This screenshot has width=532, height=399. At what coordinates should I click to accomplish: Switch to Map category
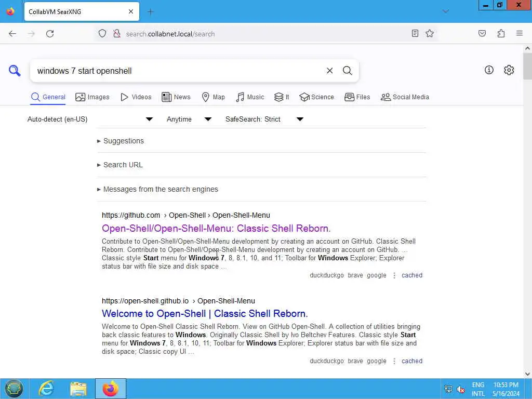[213, 97]
